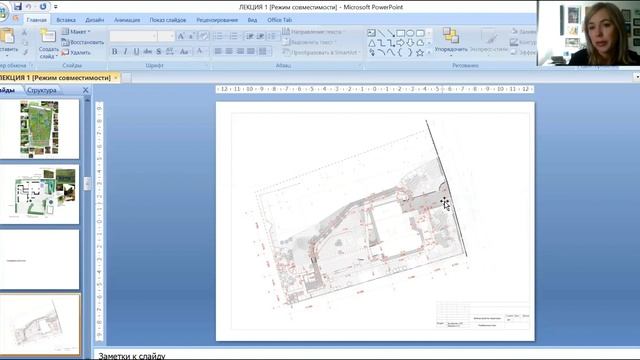Expand the Создать слайд dropdown label

48,53
